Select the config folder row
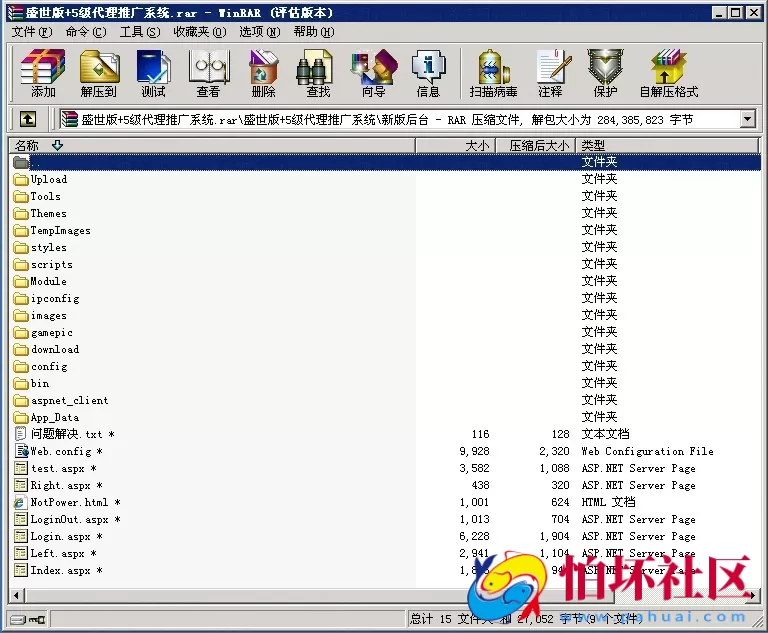Screen dimensions: 768x633 click(x=385, y=366)
